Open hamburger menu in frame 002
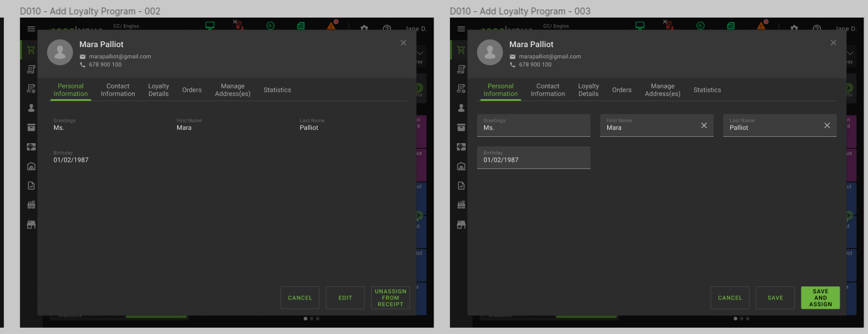Image resolution: width=868 pixels, height=334 pixels. tap(31, 29)
